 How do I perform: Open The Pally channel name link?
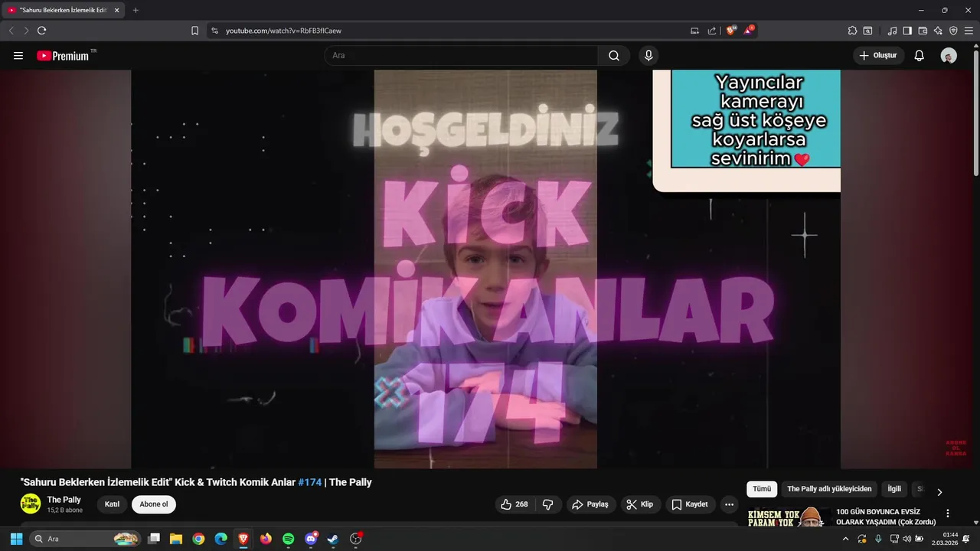coord(64,500)
